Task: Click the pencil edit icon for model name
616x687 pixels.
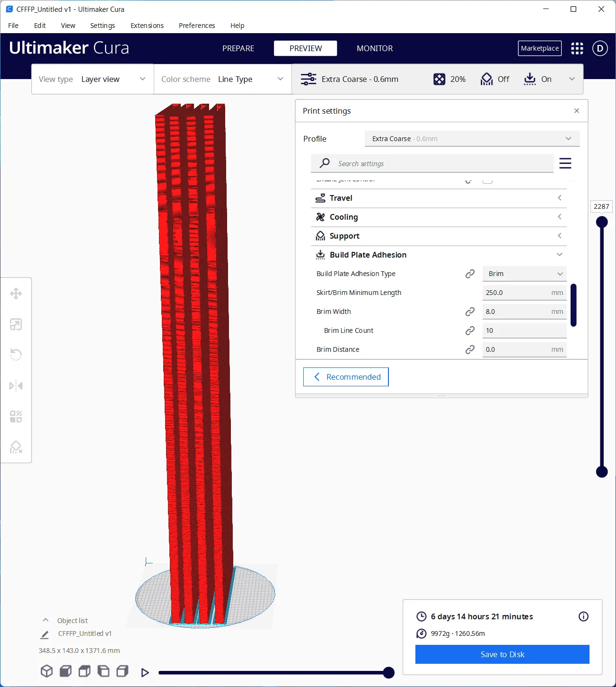Action: [x=45, y=634]
